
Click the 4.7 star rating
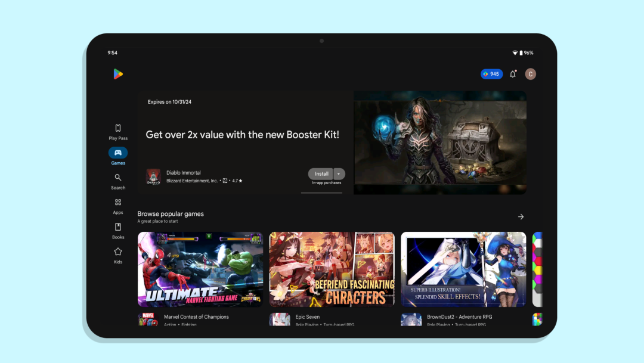pos(237,181)
